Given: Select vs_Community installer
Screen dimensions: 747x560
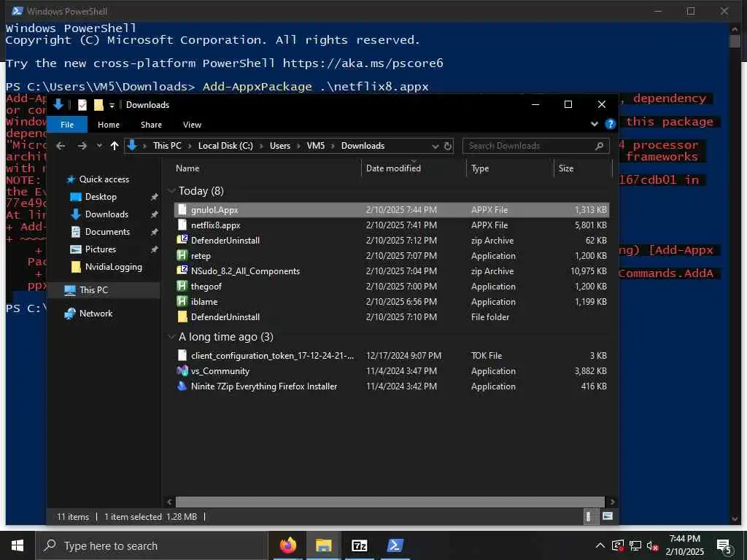Looking at the screenshot, I should point(392,371).
